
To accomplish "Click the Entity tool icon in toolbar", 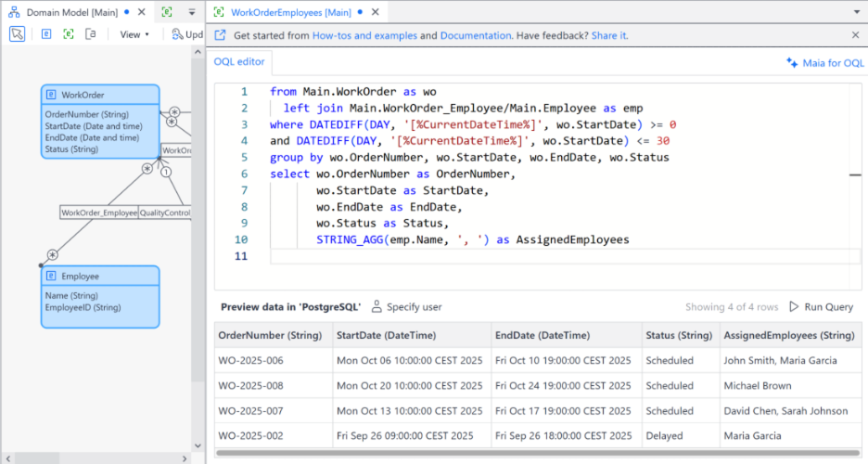I will coord(46,34).
